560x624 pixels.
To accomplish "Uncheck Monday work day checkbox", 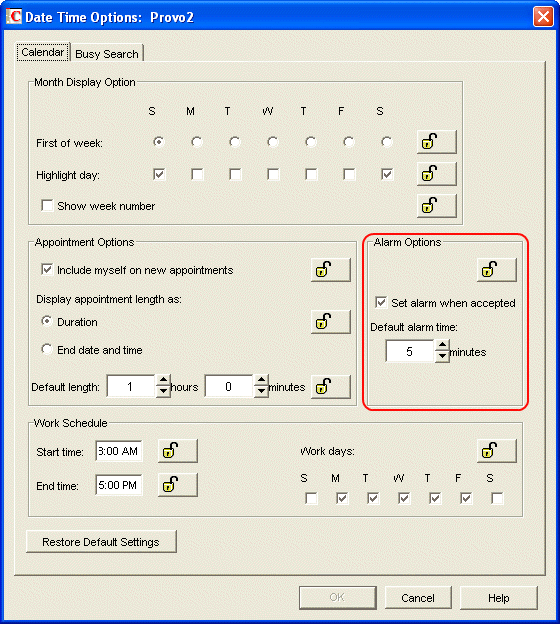I will point(342,498).
